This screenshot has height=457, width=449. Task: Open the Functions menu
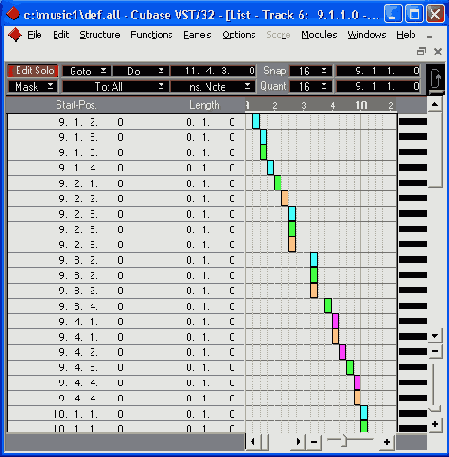point(151,35)
